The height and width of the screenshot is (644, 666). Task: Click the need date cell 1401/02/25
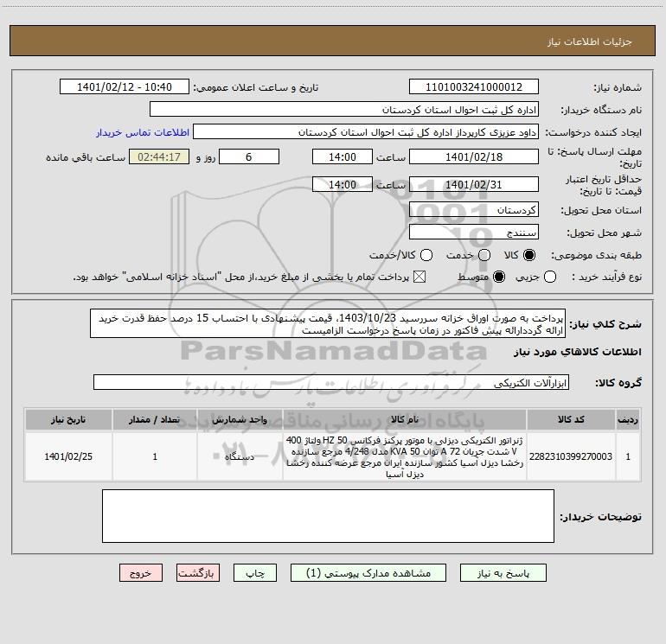tap(68, 456)
